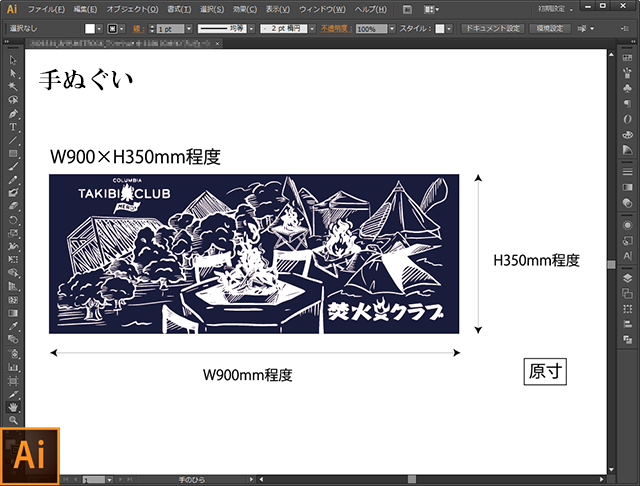
Task: Select the Rectangle tool
Action: point(13,153)
